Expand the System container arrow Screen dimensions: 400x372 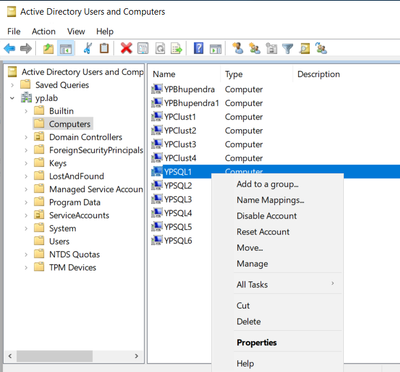tap(26, 229)
